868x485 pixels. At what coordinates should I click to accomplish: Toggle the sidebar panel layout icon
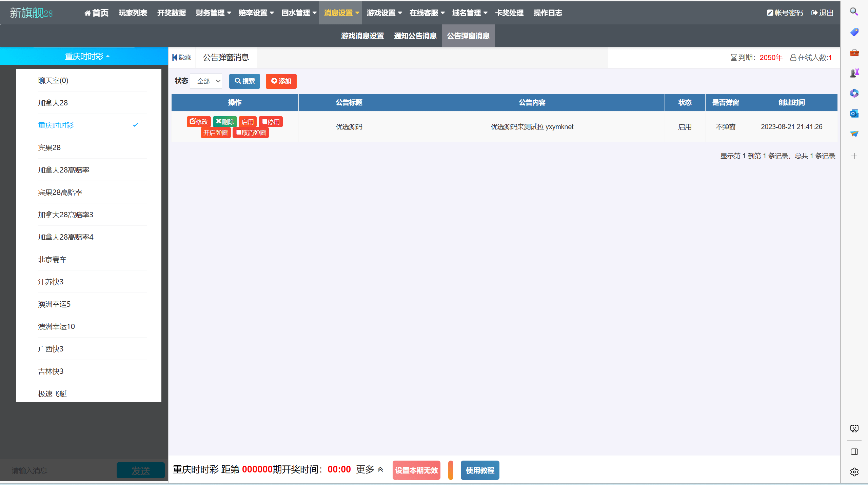tap(854, 452)
